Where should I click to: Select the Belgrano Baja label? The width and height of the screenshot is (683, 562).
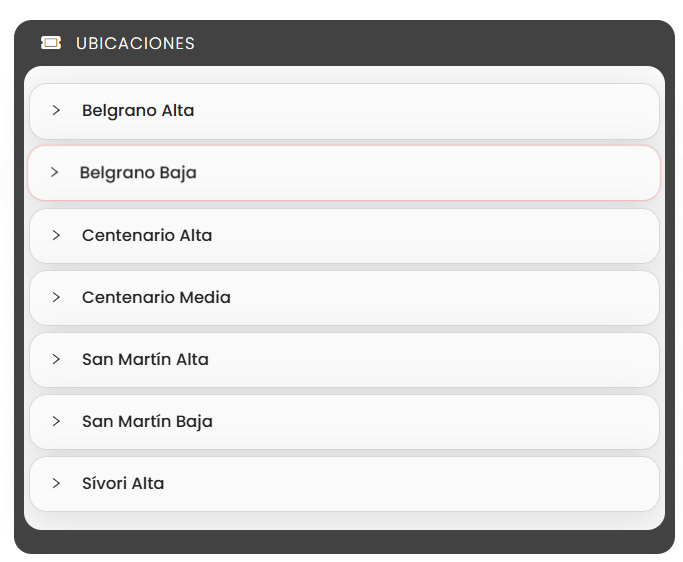click(x=138, y=173)
